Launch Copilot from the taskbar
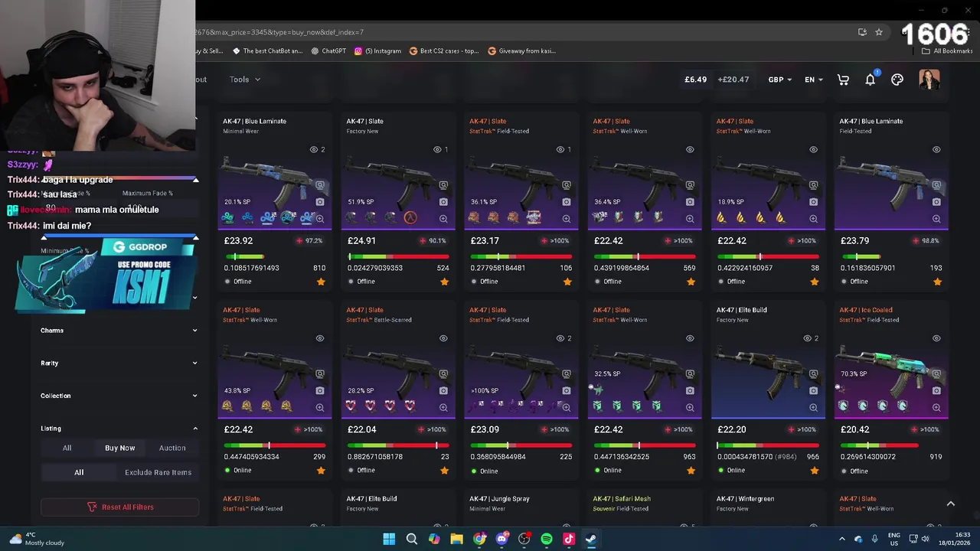This screenshot has height=551, width=980. pyautogui.click(x=434, y=539)
